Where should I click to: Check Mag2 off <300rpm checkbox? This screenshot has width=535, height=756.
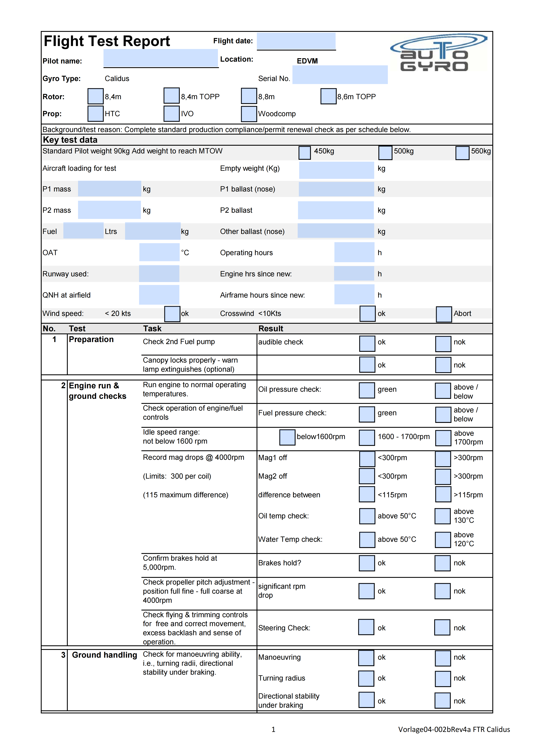(367, 476)
